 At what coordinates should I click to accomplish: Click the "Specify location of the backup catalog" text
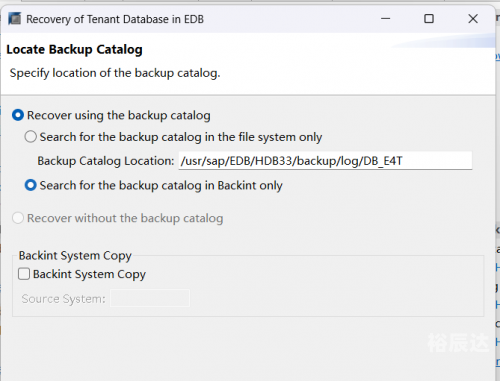115,73
